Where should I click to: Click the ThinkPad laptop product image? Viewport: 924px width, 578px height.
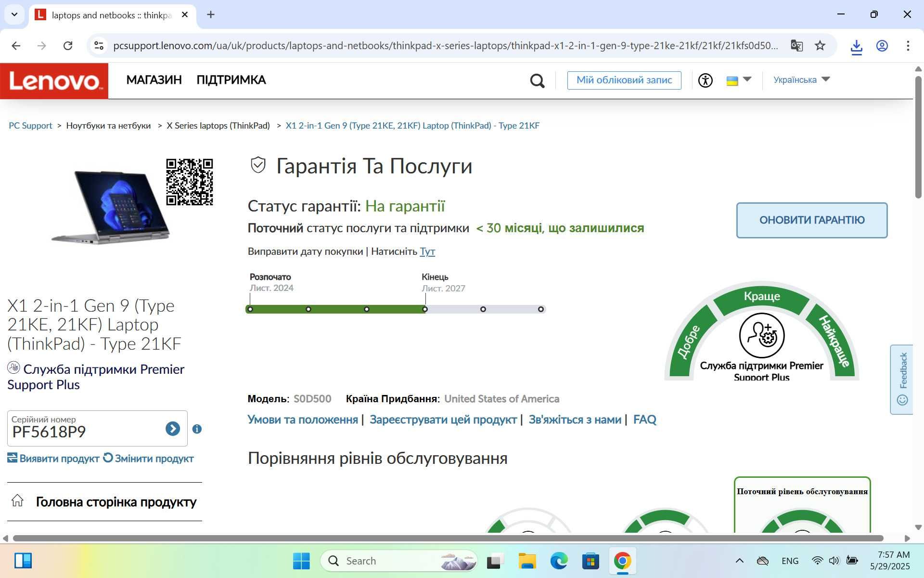pyautogui.click(x=111, y=207)
